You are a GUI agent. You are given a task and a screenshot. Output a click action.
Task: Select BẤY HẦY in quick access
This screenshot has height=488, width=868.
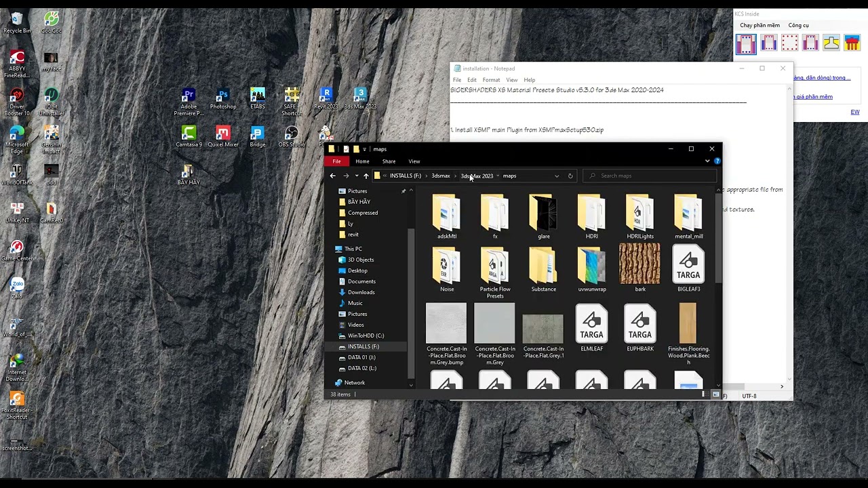359,202
